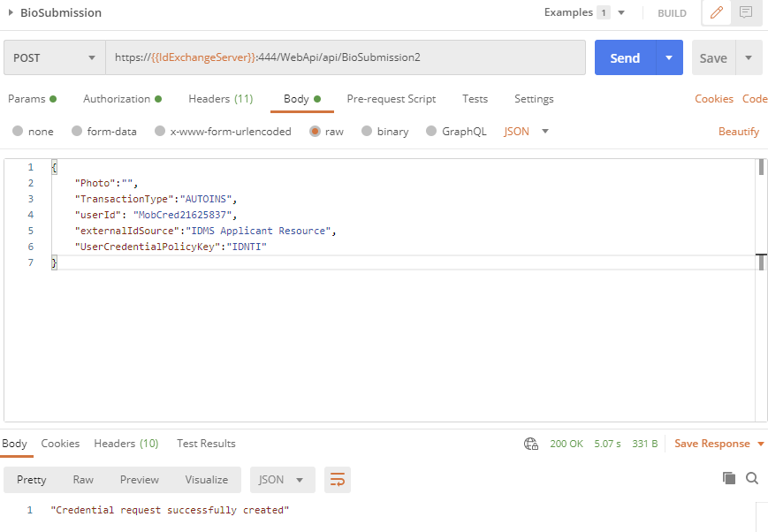Select the none body type
The width and height of the screenshot is (768, 532).
tap(33, 132)
